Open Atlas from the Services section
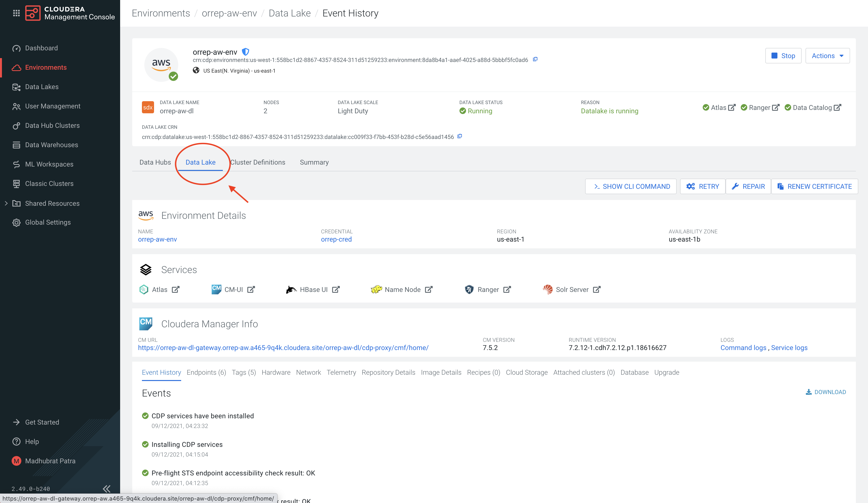This screenshot has width=868, height=503. click(x=159, y=289)
